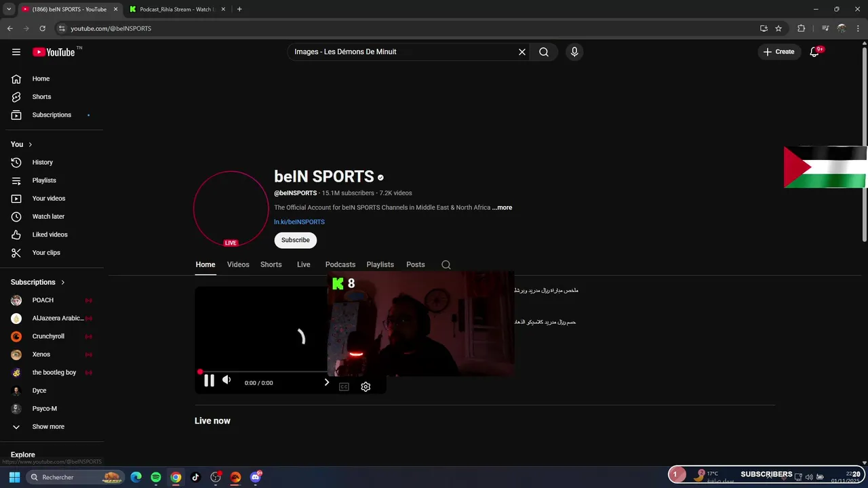868x488 pixels.
Task: Go back in browser history
Action: [10, 28]
